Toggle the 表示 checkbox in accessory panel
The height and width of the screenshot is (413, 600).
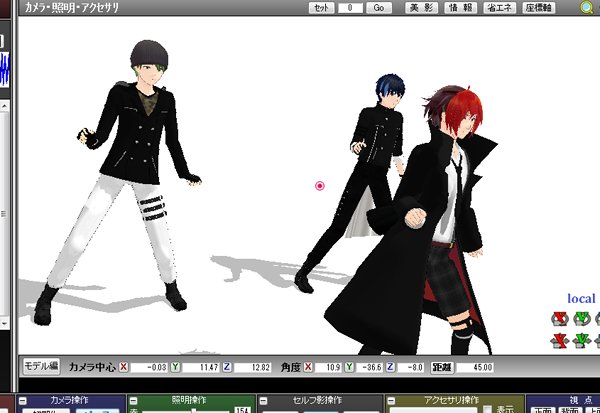[487, 409]
